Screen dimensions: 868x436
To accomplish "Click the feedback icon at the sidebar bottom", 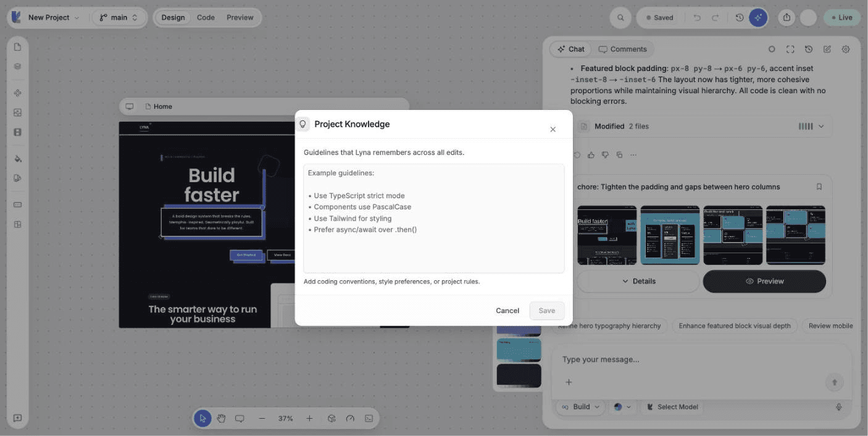I will click(x=17, y=418).
